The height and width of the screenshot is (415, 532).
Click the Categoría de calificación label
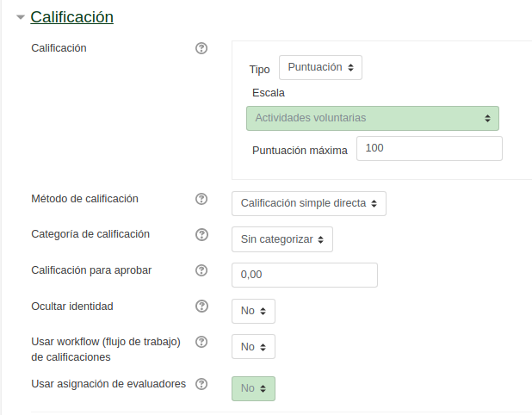tap(90, 234)
